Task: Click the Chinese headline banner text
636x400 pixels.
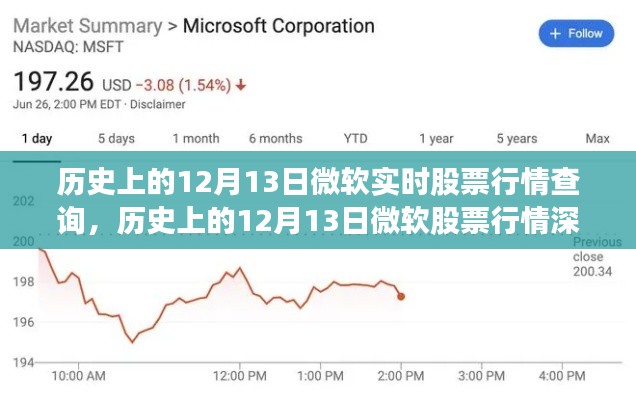Action: pos(318,202)
